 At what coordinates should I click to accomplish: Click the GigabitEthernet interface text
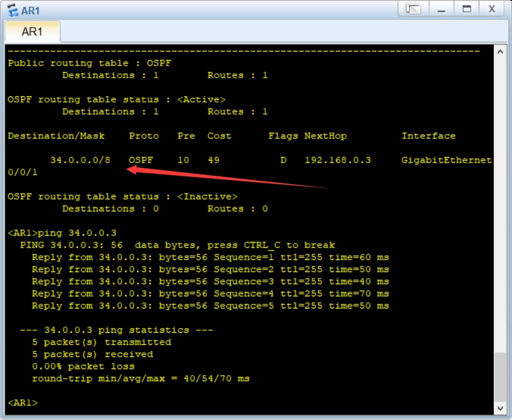[447, 160]
